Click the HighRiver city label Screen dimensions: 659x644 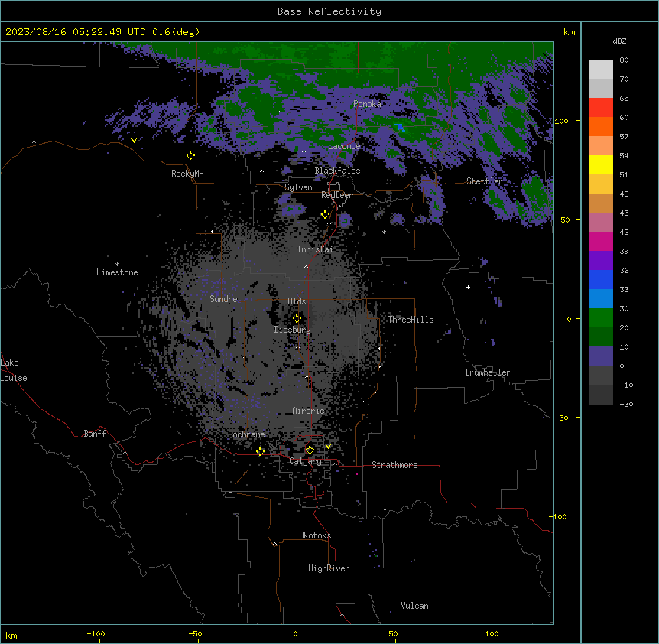pos(329,568)
